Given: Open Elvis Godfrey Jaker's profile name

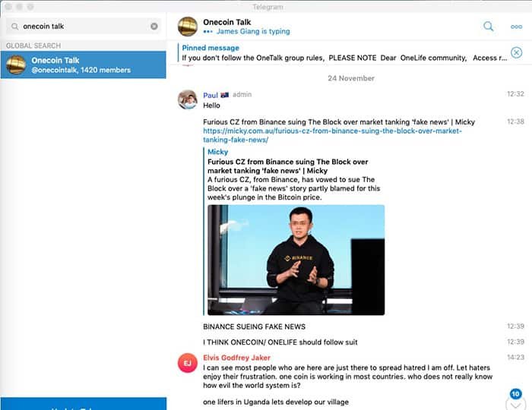Looking at the screenshot, I should 237,358.
